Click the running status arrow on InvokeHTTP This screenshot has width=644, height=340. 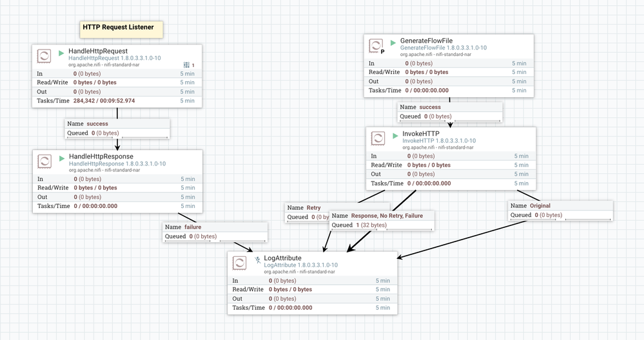[395, 135]
